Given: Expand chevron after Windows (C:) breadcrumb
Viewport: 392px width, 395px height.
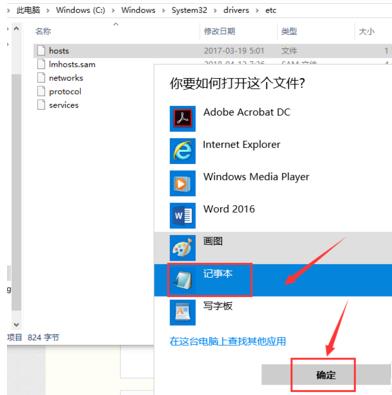Looking at the screenshot, I should pyautogui.click(x=113, y=11).
